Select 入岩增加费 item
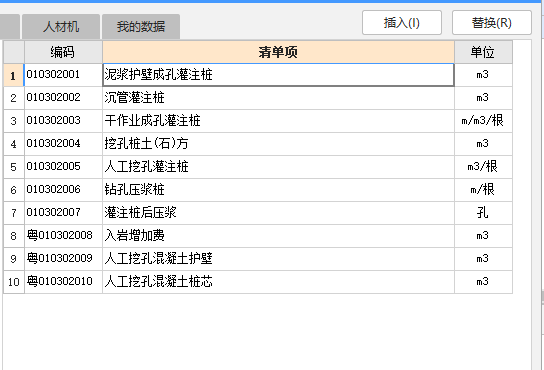The width and height of the screenshot is (544, 370). 278,235
